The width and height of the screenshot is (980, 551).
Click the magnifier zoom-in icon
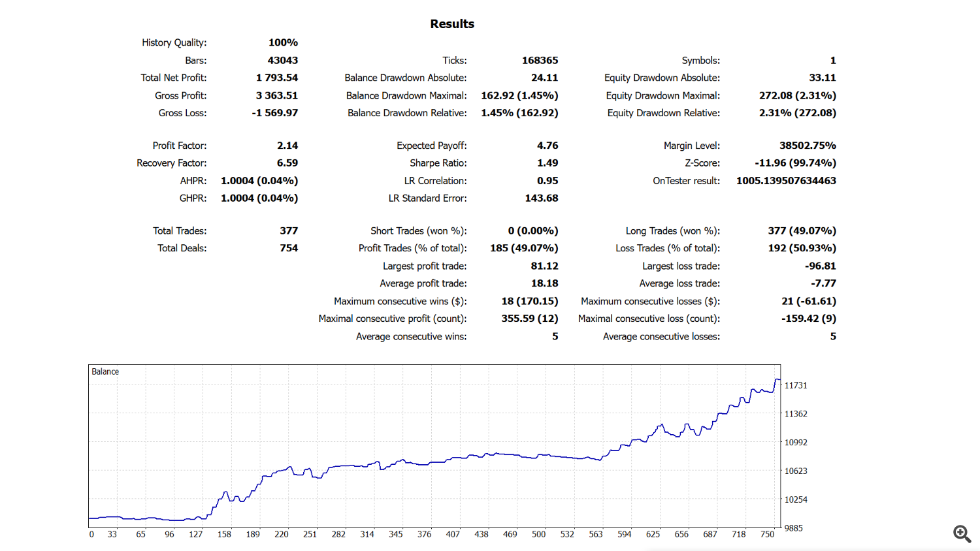962,533
